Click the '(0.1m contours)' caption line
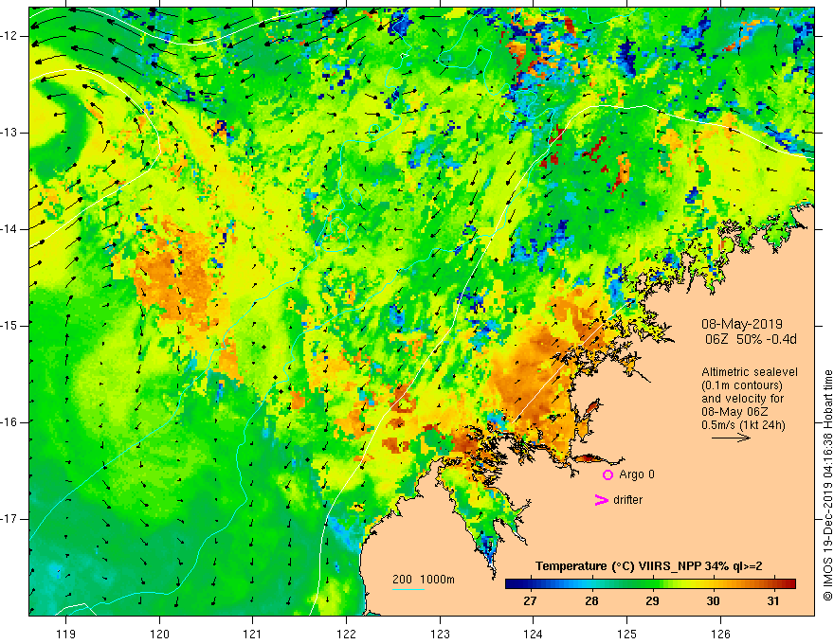This screenshot has width=834, height=644. click(x=741, y=385)
